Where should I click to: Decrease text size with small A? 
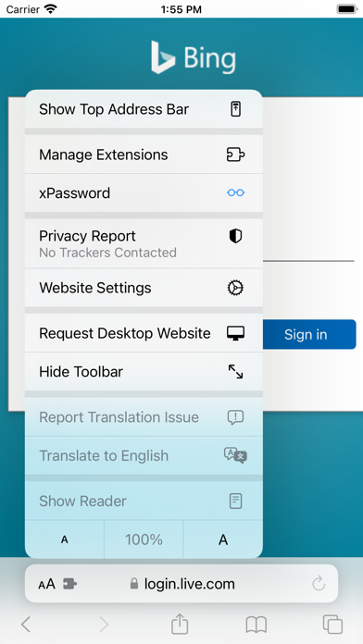point(65,539)
